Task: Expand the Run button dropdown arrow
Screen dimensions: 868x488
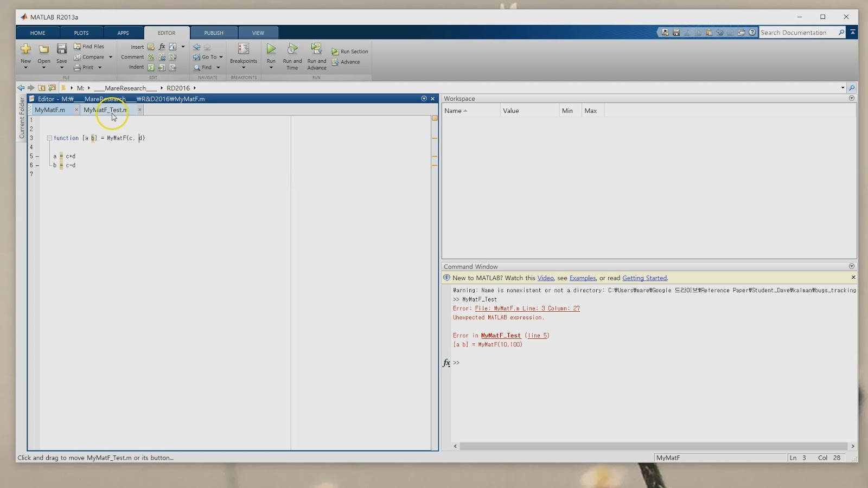Action: click(x=271, y=68)
